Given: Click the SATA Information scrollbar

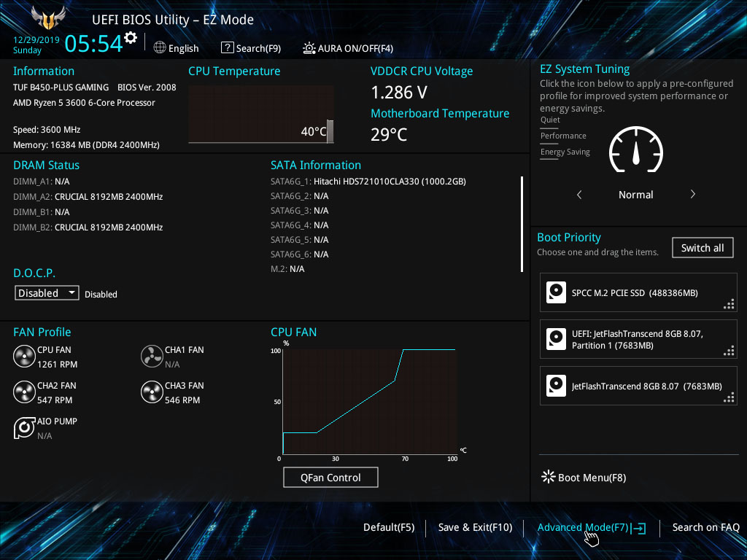Looking at the screenshot, I should click(x=522, y=225).
